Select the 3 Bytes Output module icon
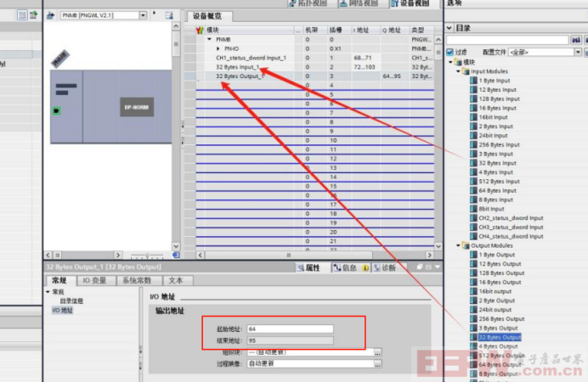This screenshot has width=588, height=382. pyautogui.click(x=473, y=328)
